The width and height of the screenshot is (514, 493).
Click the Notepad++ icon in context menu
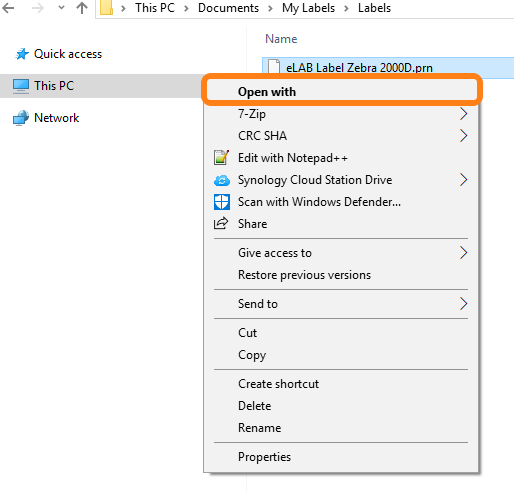[221, 158]
